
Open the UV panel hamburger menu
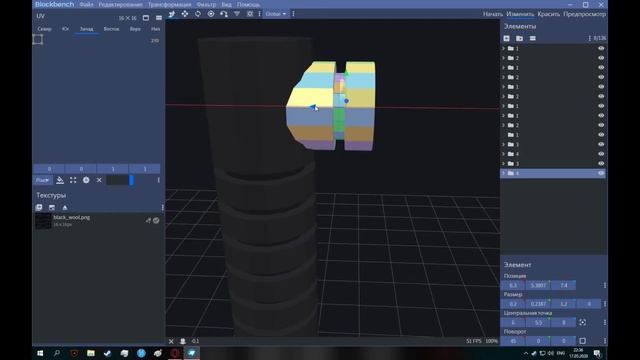pyautogui.click(x=159, y=18)
